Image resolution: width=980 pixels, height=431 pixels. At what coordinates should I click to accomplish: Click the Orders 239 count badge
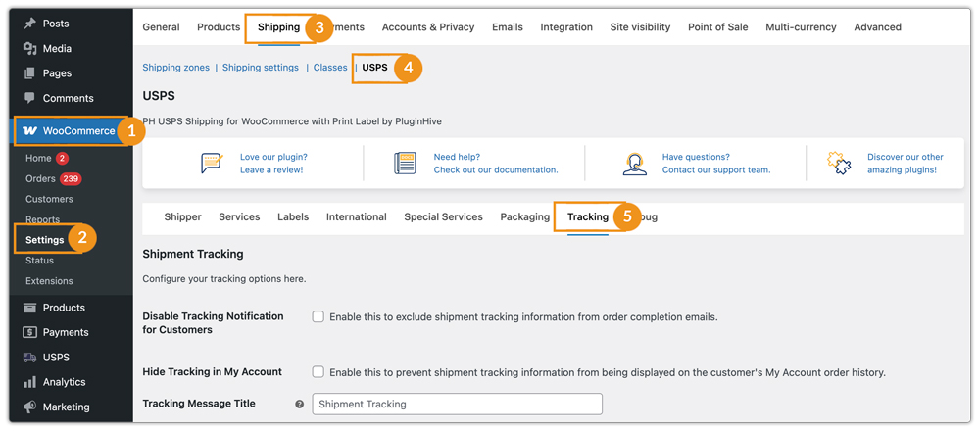pos(71,178)
